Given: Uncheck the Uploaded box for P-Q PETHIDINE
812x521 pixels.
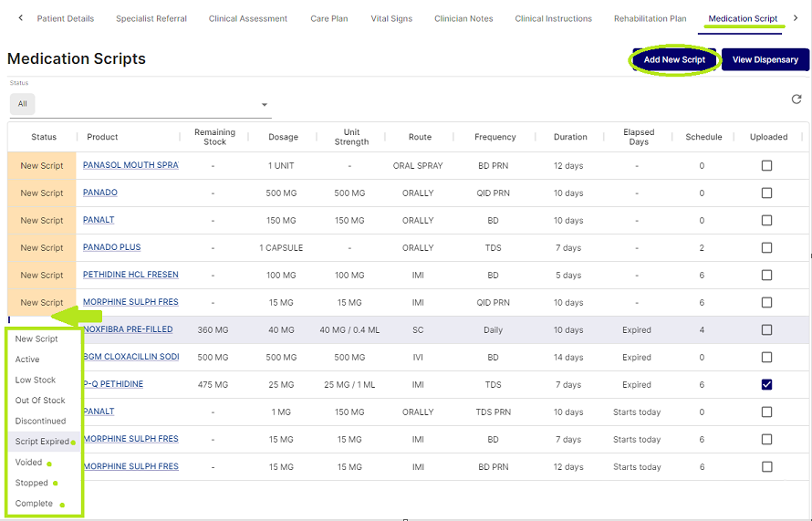Looking at the screenshot, I should click(766, 385).
